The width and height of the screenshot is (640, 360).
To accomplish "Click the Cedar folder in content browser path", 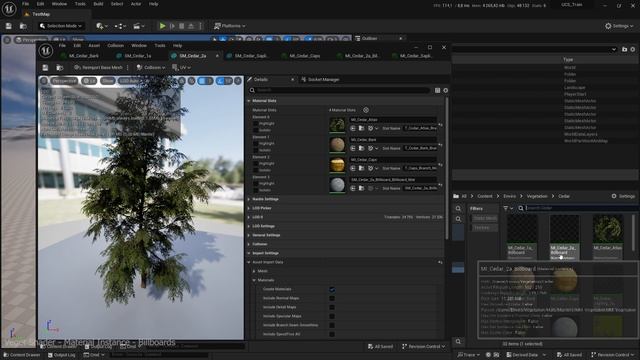I will (x=564, y=196).
